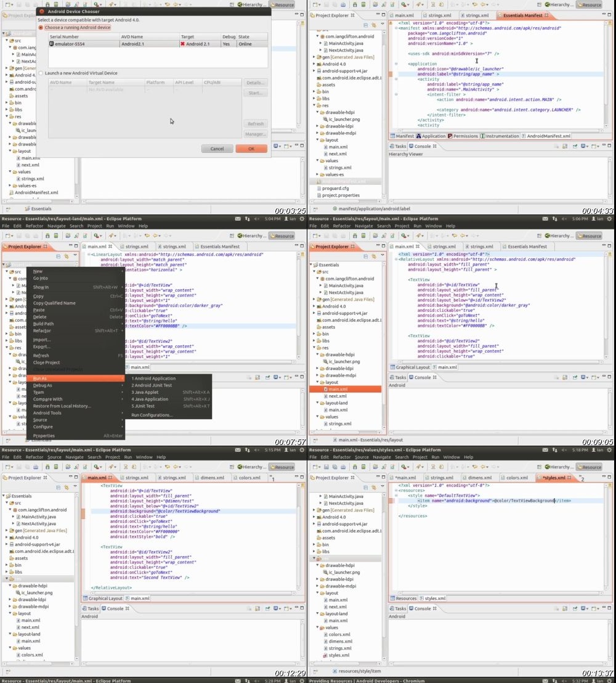
Task: Toggle Pin Console icon in 00:09:05 frame
Action: click(x=575, y=377)
